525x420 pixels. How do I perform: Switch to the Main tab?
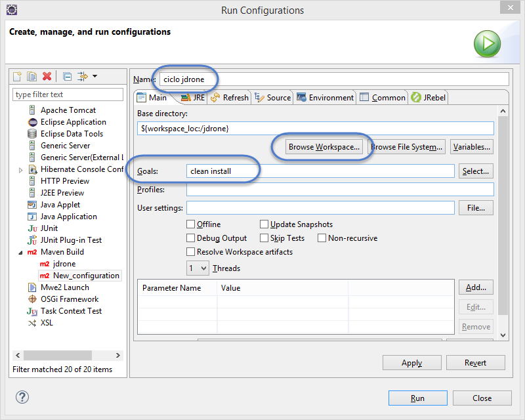(152, 98)
